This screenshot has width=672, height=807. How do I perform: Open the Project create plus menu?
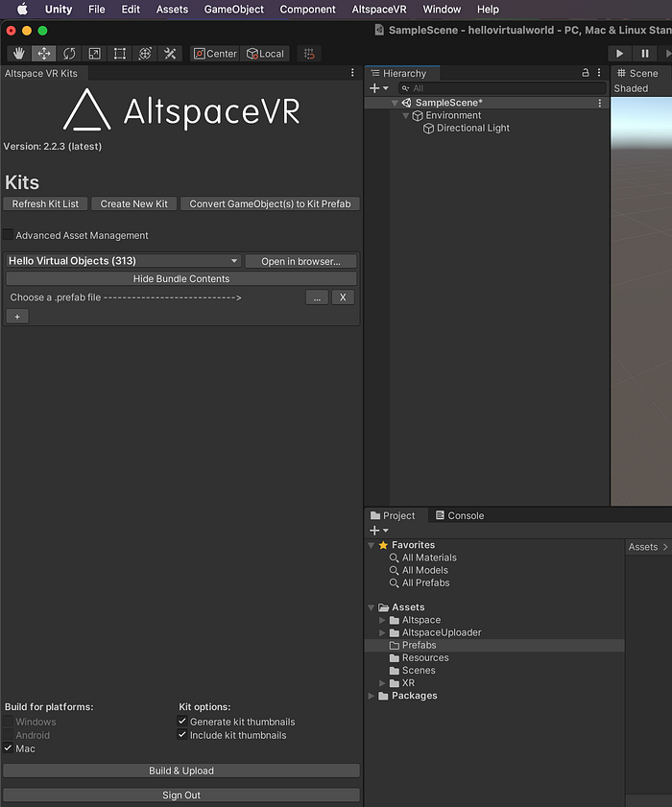[x=379, y=531]
